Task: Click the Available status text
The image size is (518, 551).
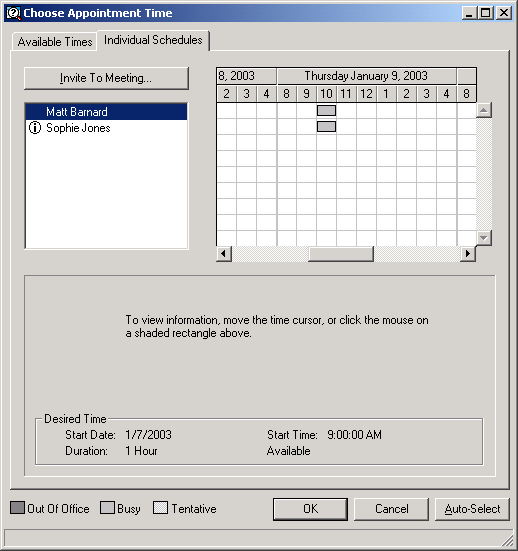Action: click(x=289, y=451)
